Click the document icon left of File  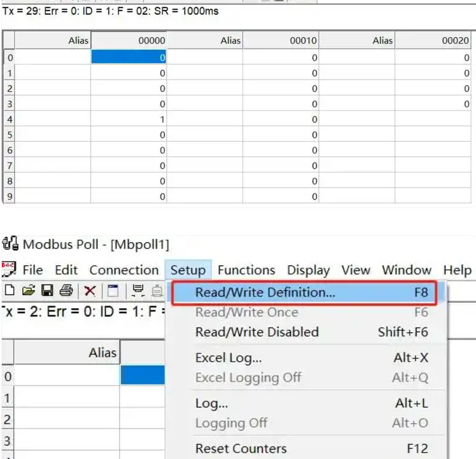pos(9,269)
